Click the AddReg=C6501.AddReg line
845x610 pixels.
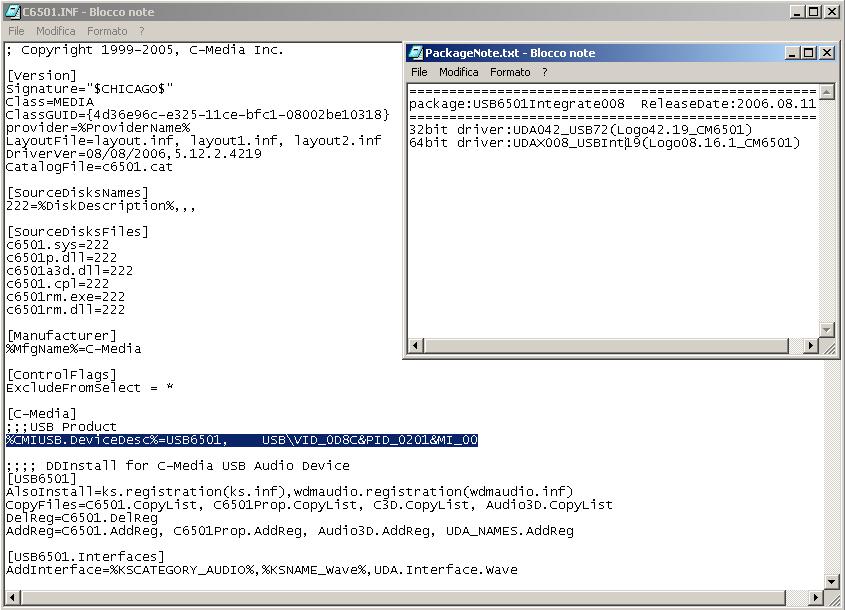coord(289,531)
